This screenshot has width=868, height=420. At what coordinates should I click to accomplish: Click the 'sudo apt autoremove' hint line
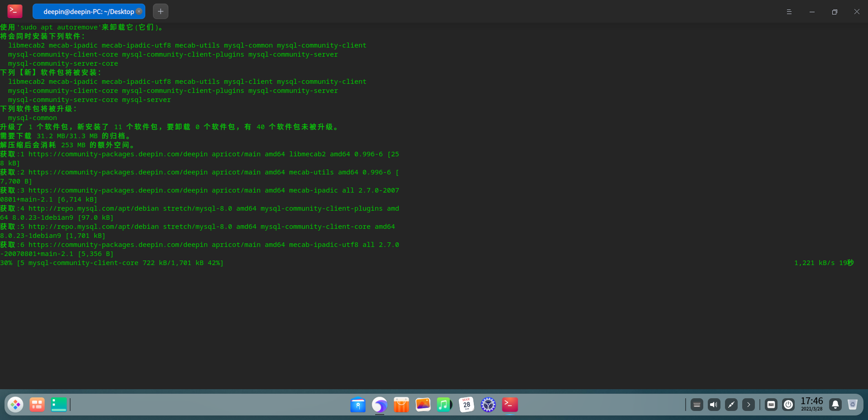(x=81, y=27)
